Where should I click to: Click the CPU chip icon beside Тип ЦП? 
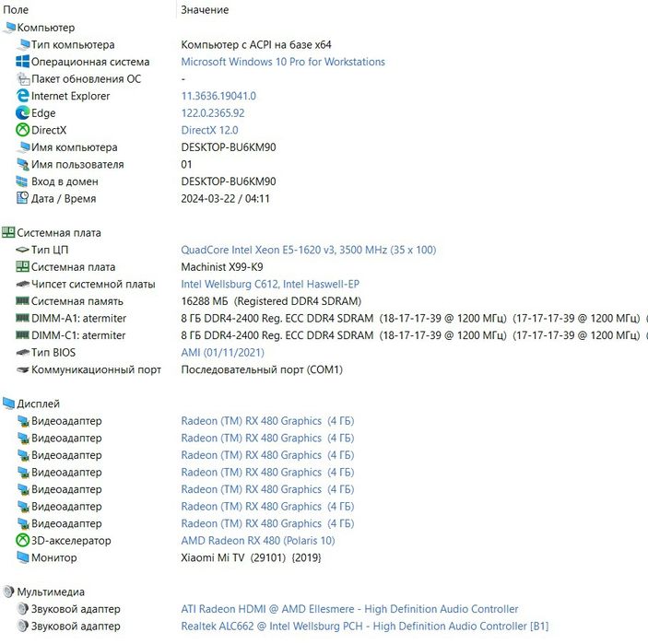click(22, 250)
